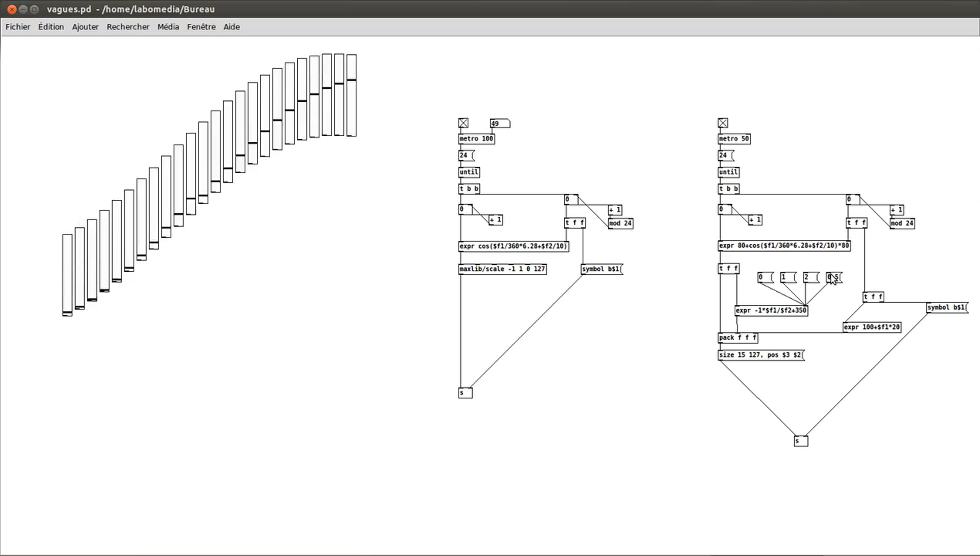Select the t f f object above expr -1*$f1/$f2+350
Image resolution: width=980 pixels, height=556 pixels.
click(x=729, y=269)
